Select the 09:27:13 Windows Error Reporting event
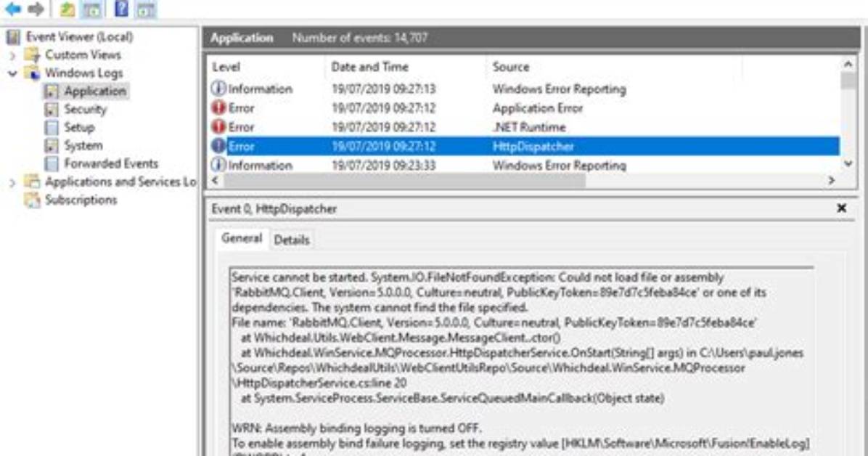 (x=524, y=89)
